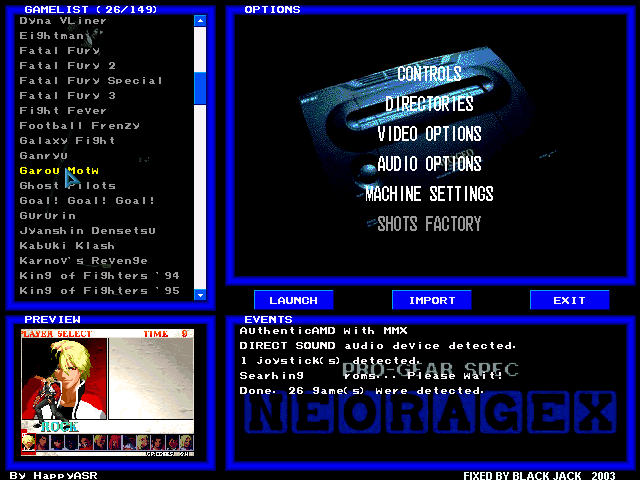Open the Directories menu entry

pos(429,104)
